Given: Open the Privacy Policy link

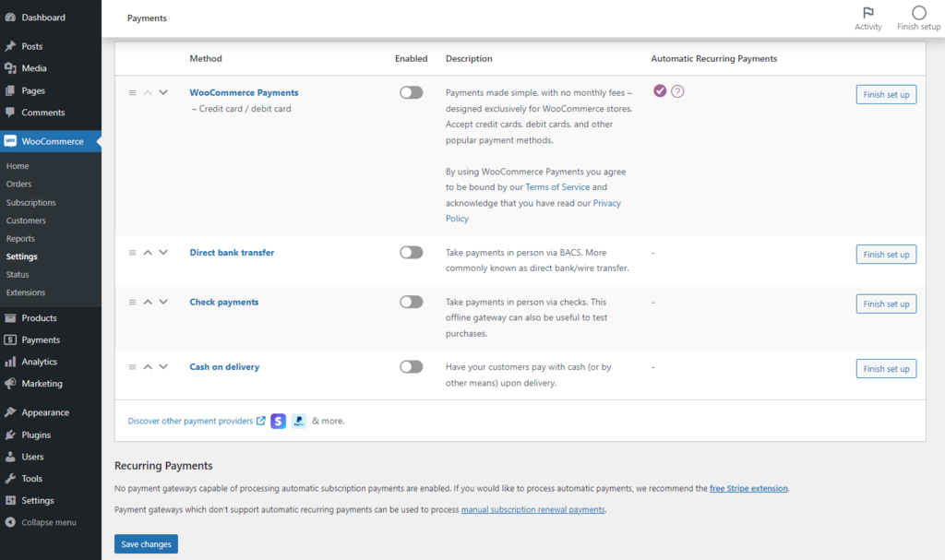Looking at the screenshot, I should click(533, 210).
